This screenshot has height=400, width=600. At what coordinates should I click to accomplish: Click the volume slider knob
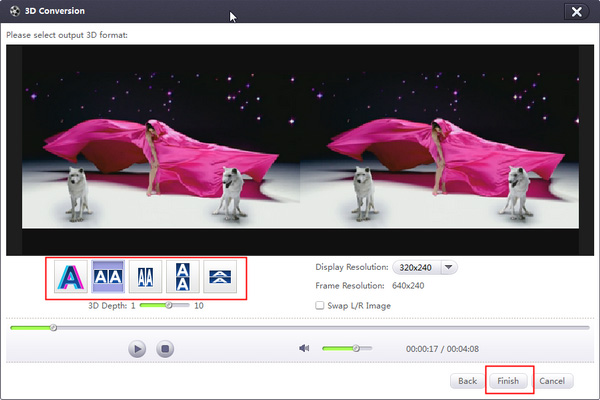(x=355, y=349)
